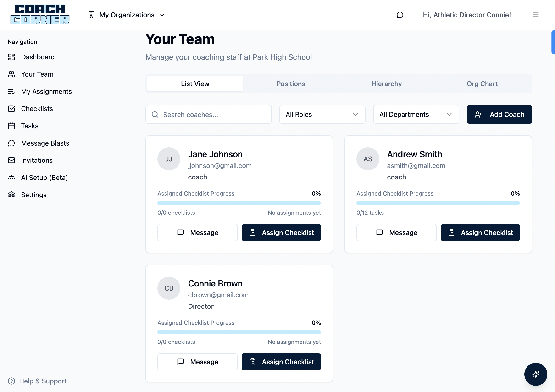555x392 pixels.
Task: Expand the My Organizations chevron
Action: (162, 15)
